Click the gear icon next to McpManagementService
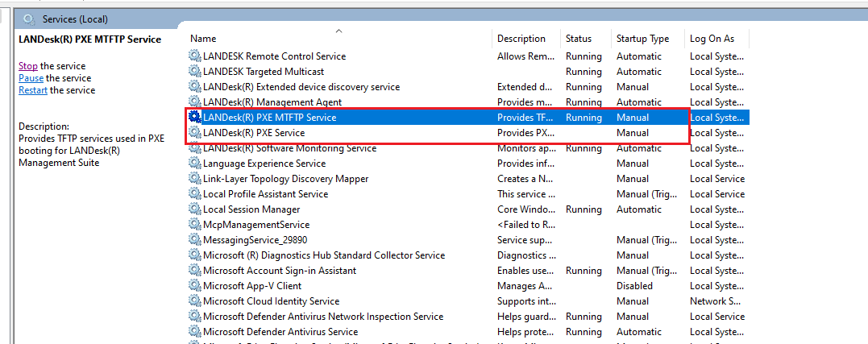The image size is (868, 344). click(195, 225)
